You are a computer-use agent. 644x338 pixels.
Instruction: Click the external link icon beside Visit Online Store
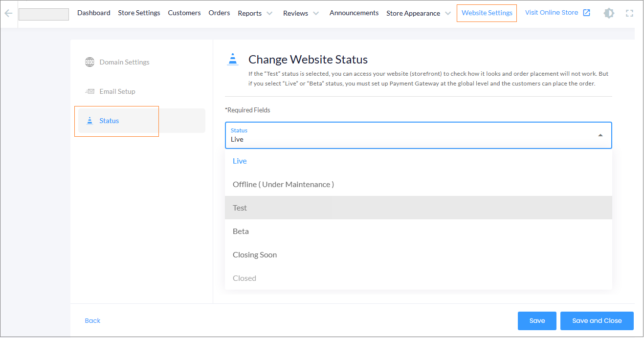pyautogui.click(x=587, y=13)
